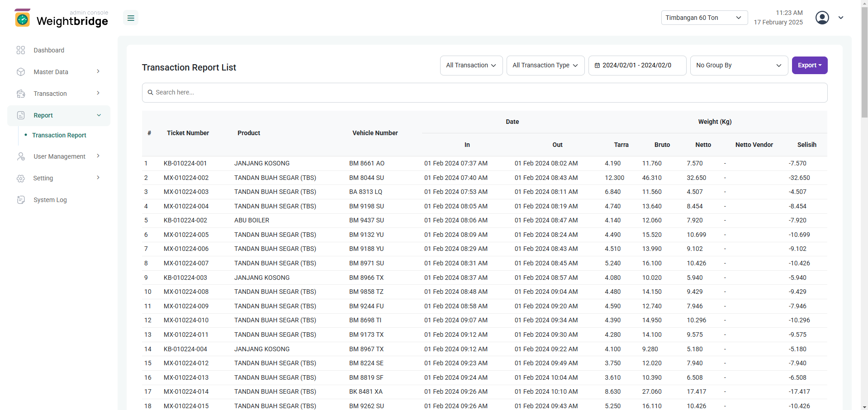Viewport: 868px width, 410px height.
Task: Click the purple Export button
Action: point(809,66)
